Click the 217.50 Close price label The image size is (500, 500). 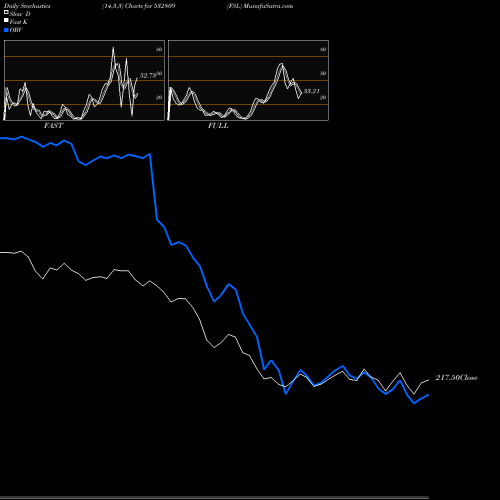(x=457, y=378)
